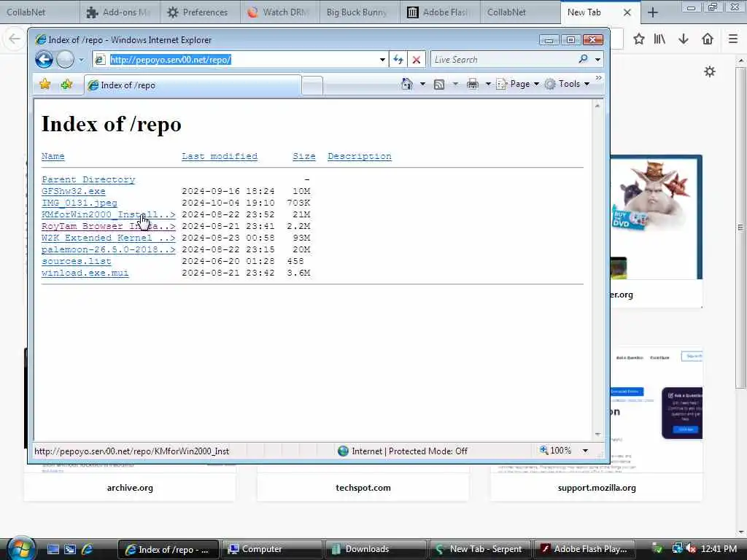Open sources.list file link
Screen dimensions: 747x560
76,261
